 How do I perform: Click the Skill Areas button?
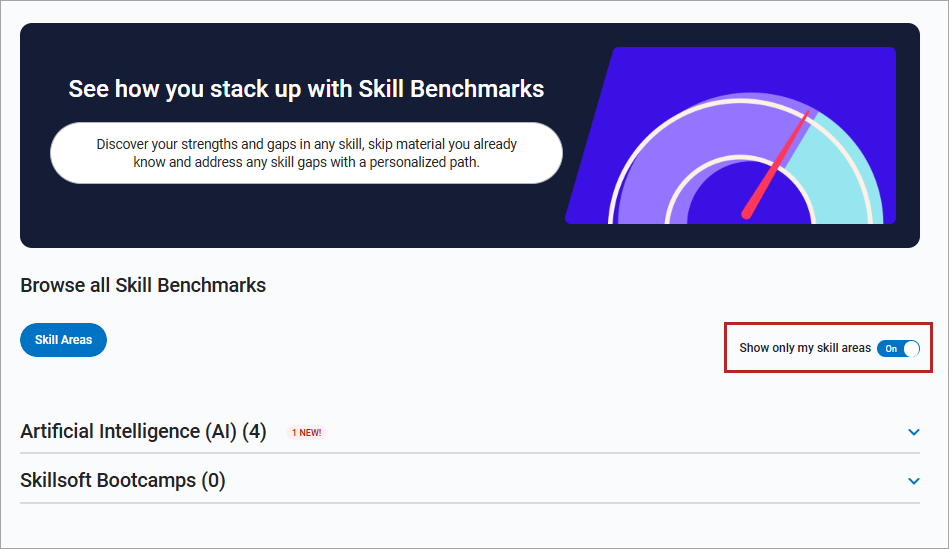[63, 340]
